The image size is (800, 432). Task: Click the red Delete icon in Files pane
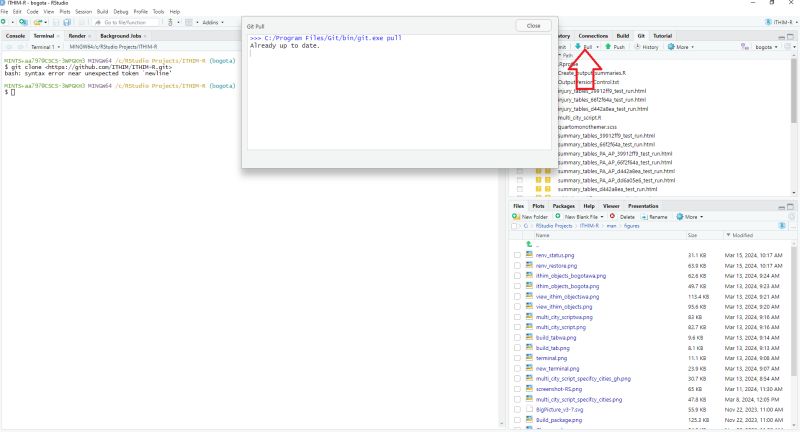point(612,216)
